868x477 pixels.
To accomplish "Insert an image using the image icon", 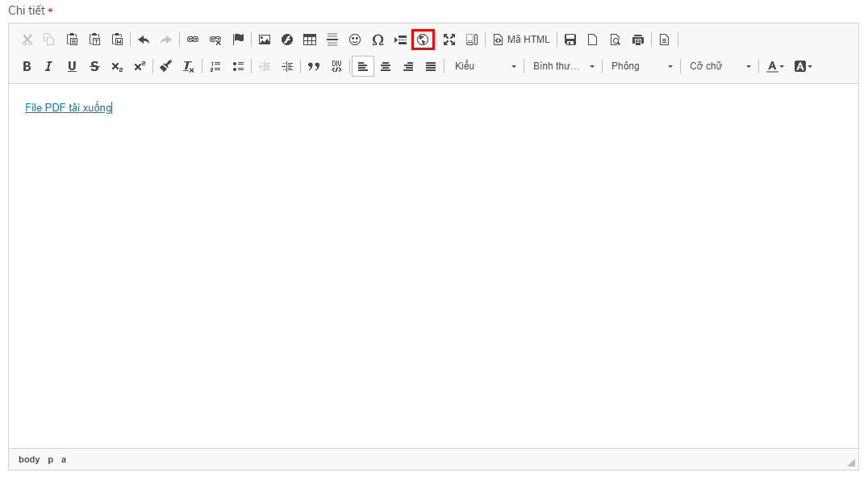I will pos(265,40).
